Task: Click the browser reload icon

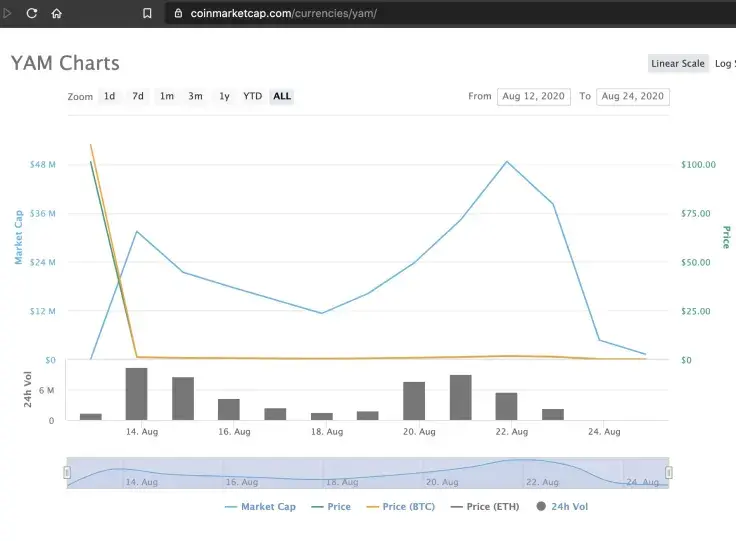Action: (32, 14)
